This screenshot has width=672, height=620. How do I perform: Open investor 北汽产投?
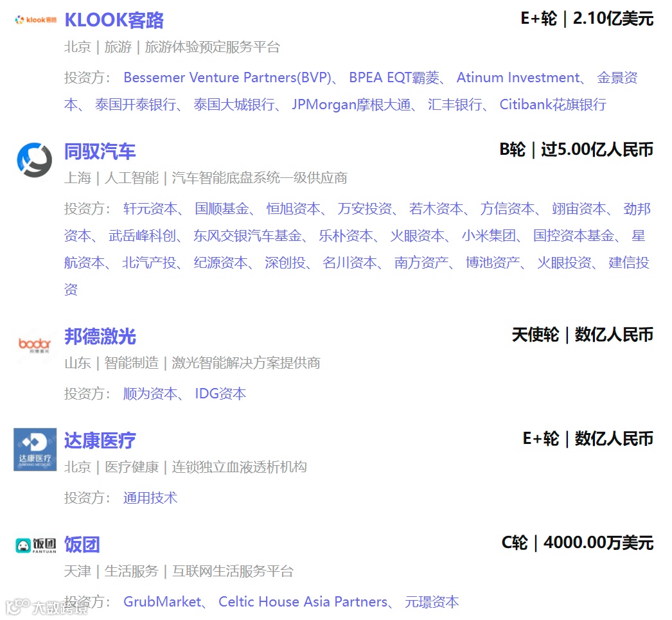point(149,263)
